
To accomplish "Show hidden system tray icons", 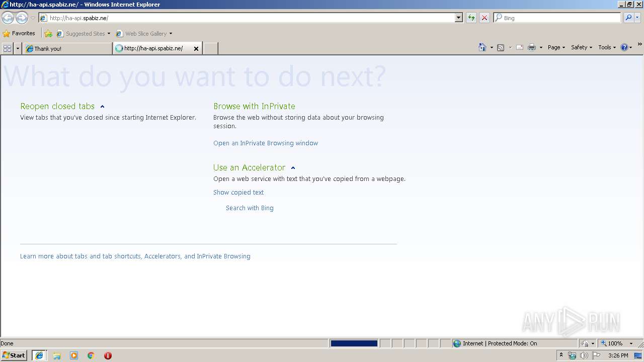I will coord(561,355).
